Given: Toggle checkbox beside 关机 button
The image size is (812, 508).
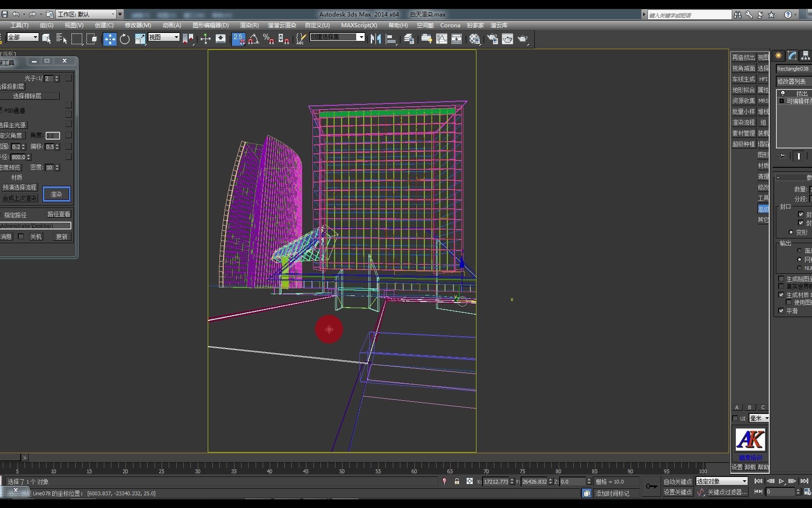Looking at the screenshot, I should (x=21, y=236).
